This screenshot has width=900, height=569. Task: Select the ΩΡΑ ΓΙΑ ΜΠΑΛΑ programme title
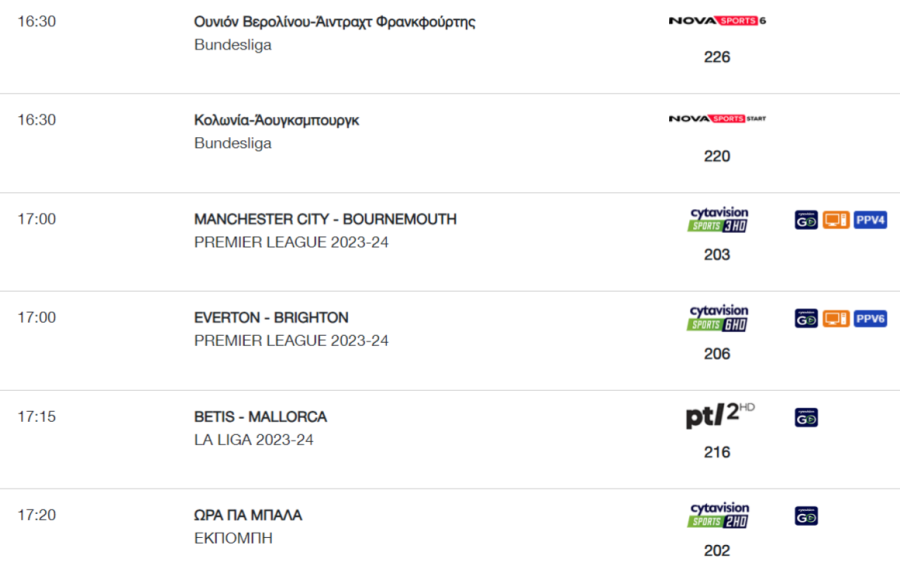coord(248,515)
